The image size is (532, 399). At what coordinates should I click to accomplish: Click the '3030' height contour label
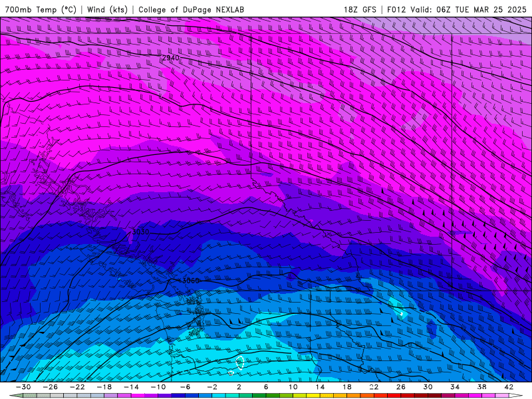pyautogui.click(x=140, y=232)
